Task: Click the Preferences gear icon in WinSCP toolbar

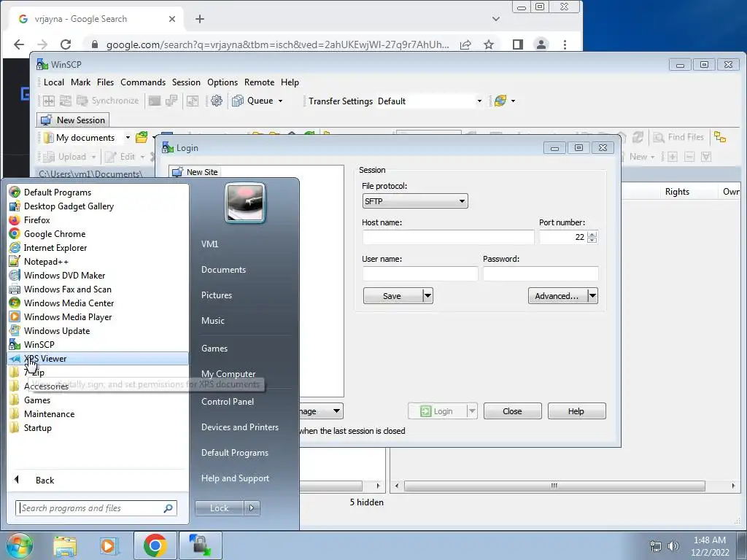Action: [217, 101]
